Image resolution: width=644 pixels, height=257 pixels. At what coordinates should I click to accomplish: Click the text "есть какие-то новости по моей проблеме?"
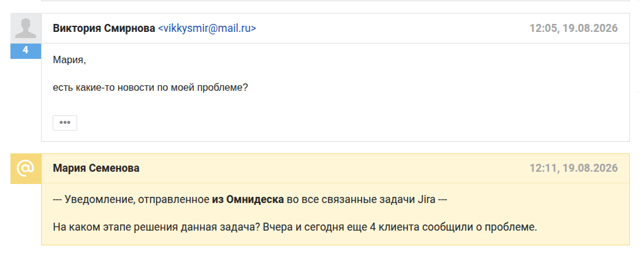(151, 88)
